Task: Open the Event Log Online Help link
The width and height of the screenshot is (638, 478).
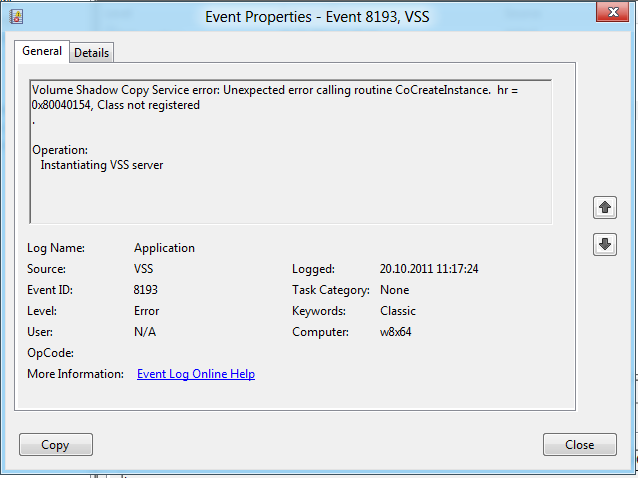Action: pyautogui.click(x=195, y=374)
